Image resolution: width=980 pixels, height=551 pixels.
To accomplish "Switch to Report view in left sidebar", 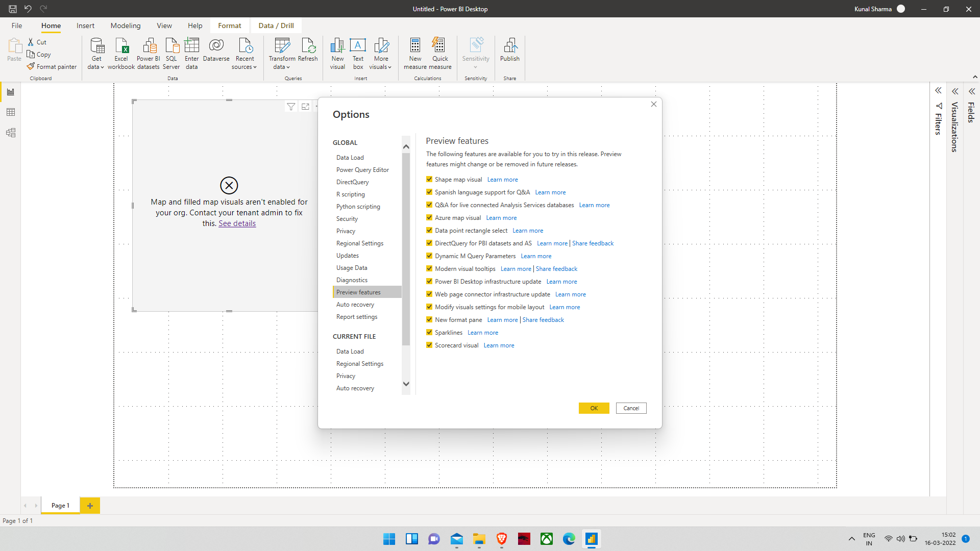I will 11,92.
